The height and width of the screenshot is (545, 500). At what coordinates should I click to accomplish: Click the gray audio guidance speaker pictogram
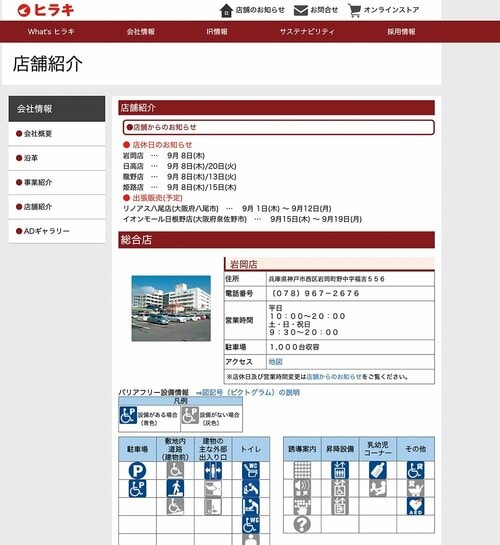pyautogui.click(x=302, y=488)
